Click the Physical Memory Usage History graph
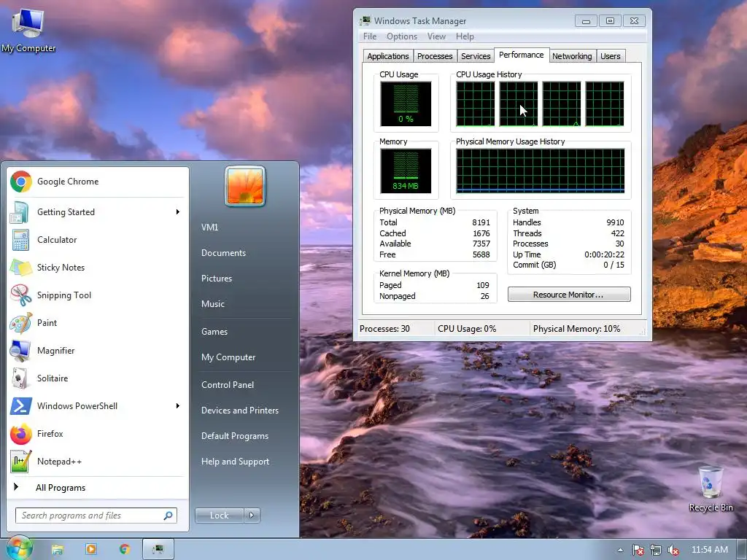 [541, 171]
